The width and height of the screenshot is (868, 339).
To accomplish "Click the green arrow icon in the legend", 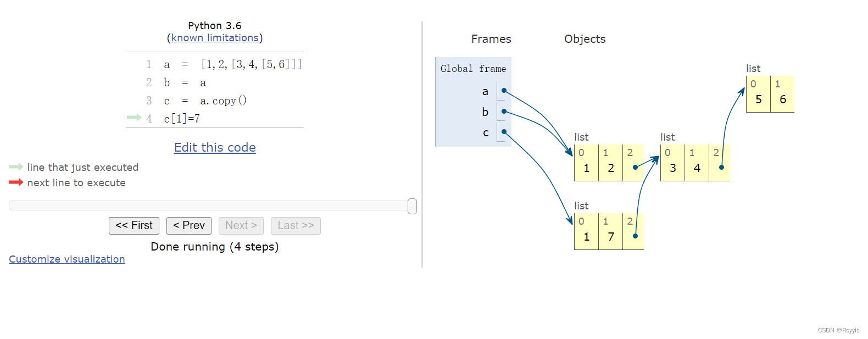I will [16, 166].
